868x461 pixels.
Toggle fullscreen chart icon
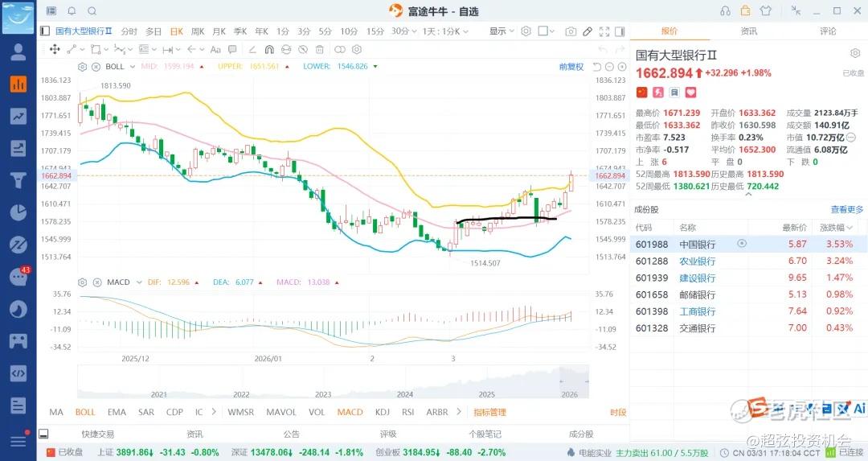click(604, 31)
